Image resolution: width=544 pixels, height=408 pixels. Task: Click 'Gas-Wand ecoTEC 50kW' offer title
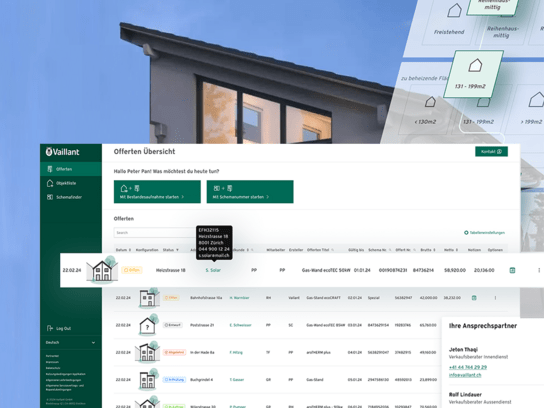pyautogui.click(x=326, y=270)
